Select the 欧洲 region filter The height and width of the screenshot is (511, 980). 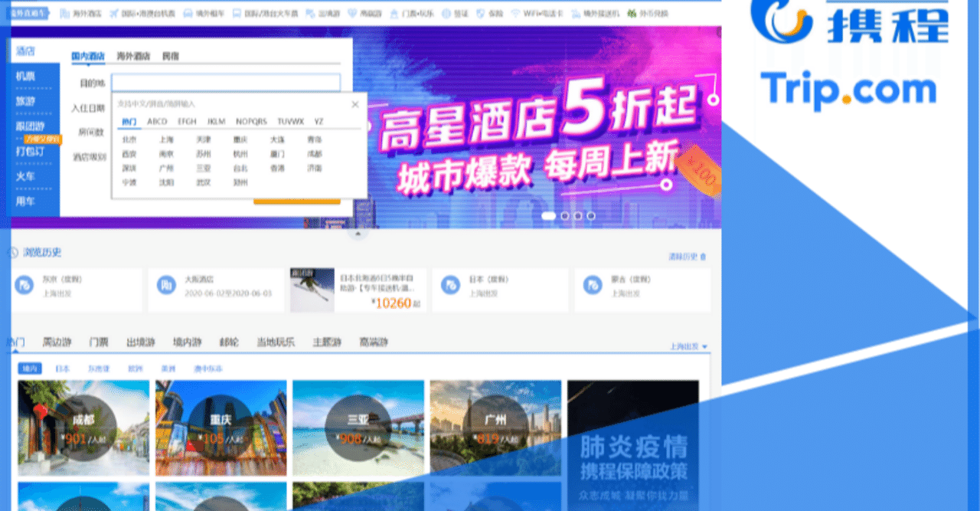pos(136,369)
